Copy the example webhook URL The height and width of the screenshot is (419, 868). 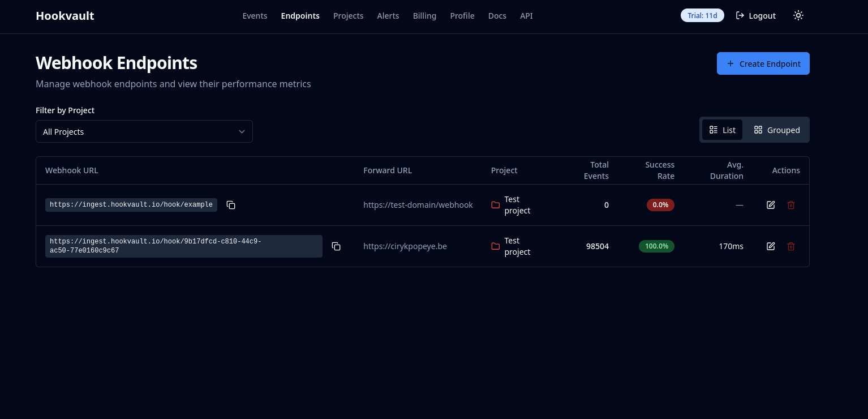[231, 205]
